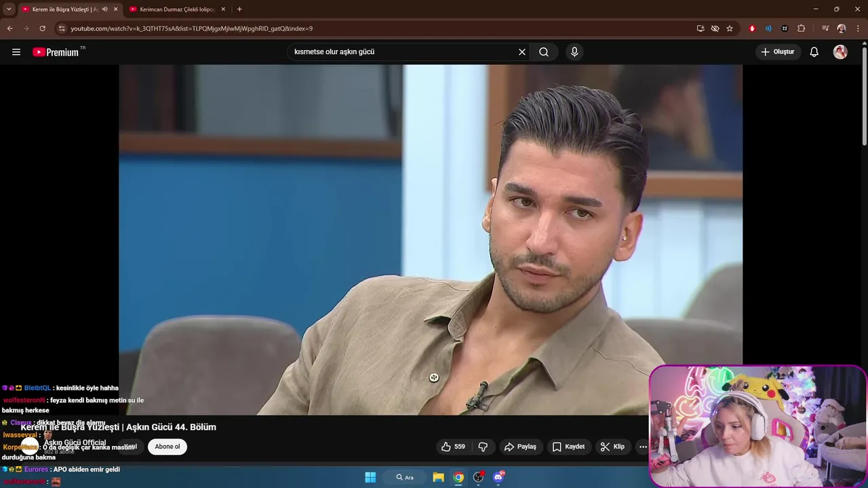Toggle the crossed-out eye icon in the address bar
868x488 pixels.
click(715, 28)
